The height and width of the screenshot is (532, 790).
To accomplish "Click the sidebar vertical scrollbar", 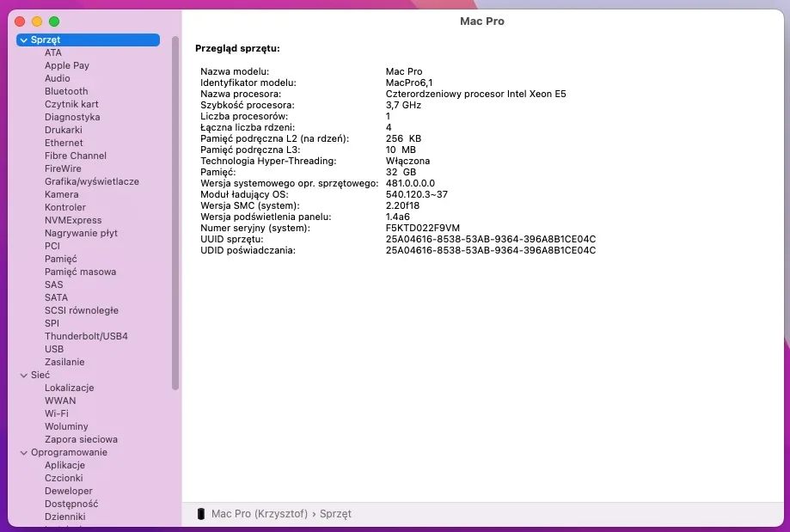I will click(x=175, y=212).
